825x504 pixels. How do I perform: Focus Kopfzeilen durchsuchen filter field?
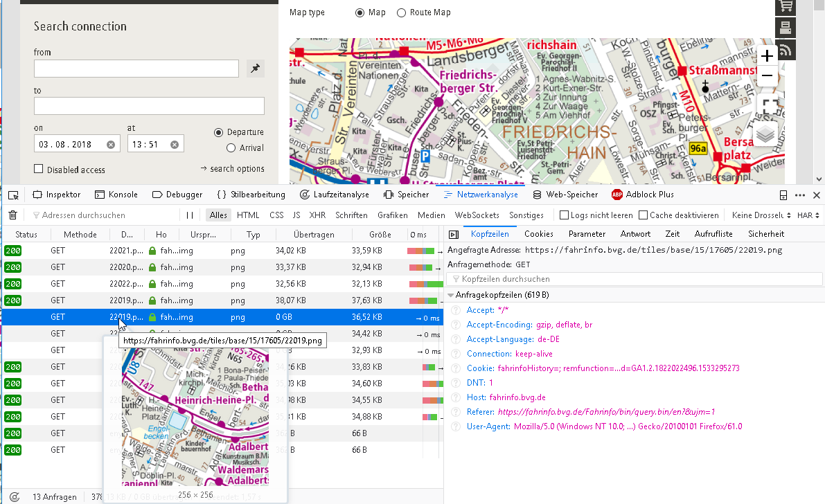click(x=635, y=280)
